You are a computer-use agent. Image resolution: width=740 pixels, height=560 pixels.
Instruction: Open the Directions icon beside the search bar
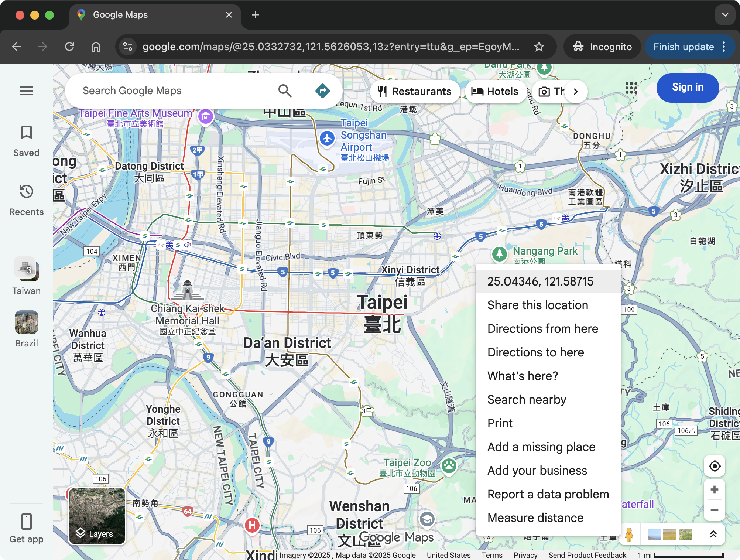coord(322,91)
